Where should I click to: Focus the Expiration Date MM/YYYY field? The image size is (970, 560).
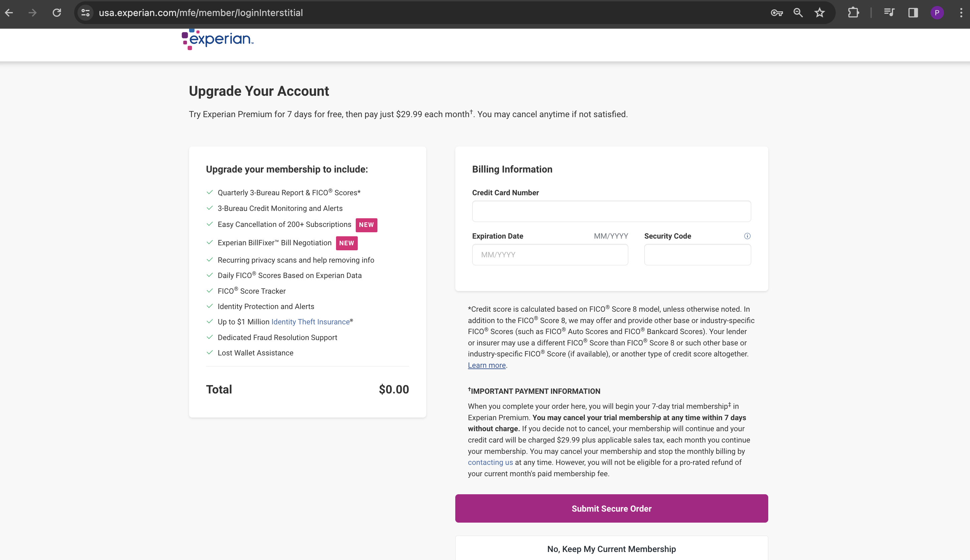click(x=550, y=255)
